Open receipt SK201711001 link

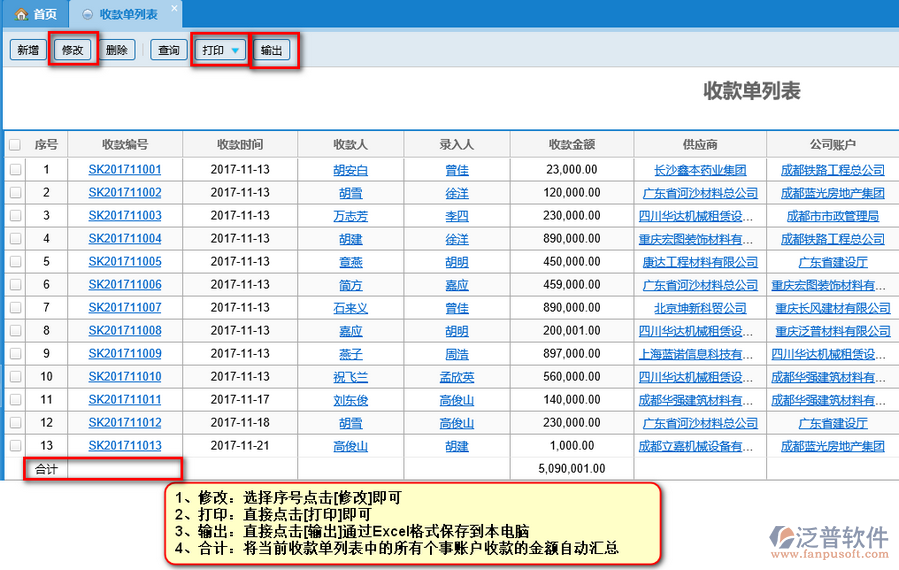click(x=125, y=170)
